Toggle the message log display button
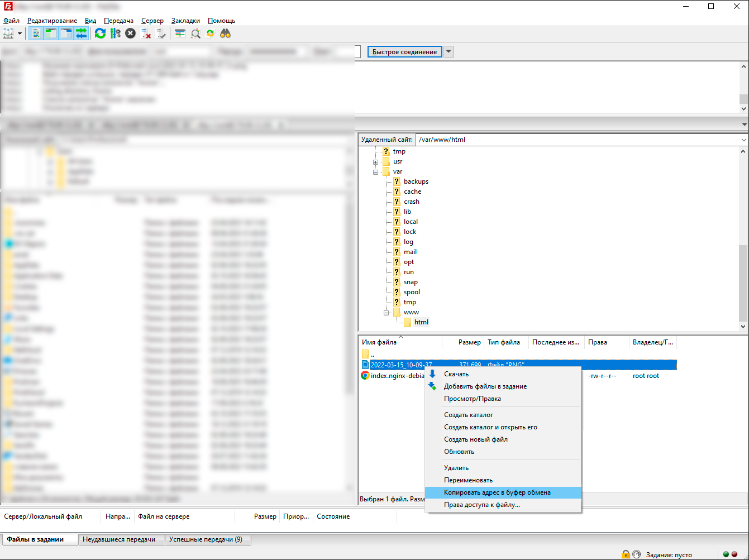Image resolution: width=749 pixels, height=560 pixels. click(36, 33)
